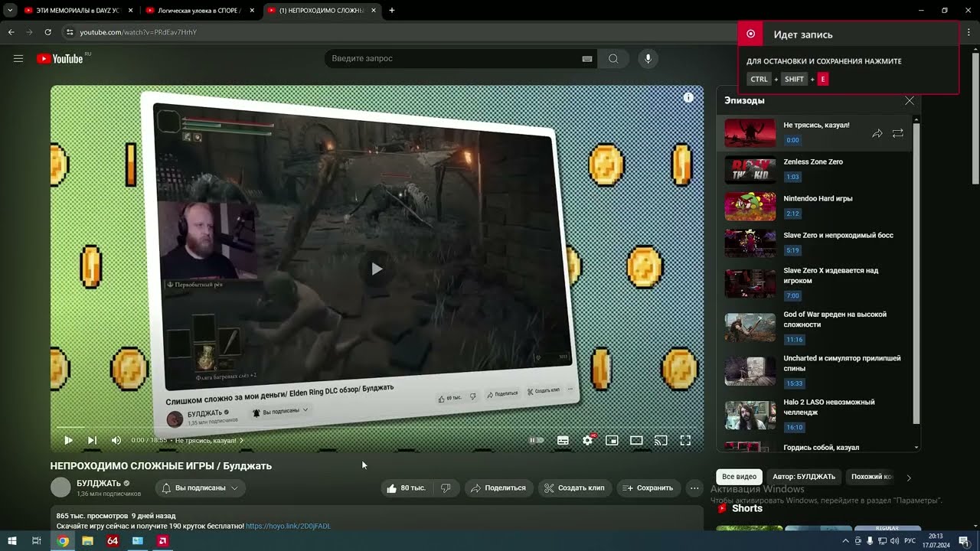
Task: Open a new browser tab
Action: point(392,11)
